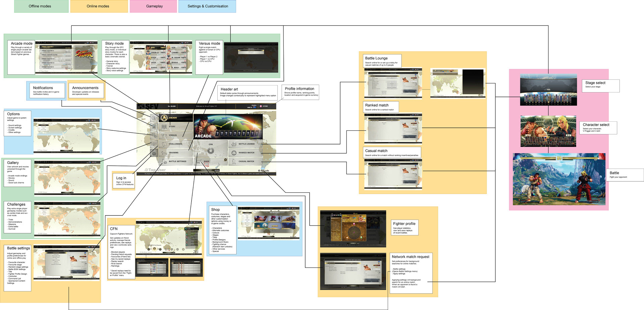The width and height of the screenshot is (644, 310).
Task: Click the Versus gamepad icon
Action: tap(164, 135)
